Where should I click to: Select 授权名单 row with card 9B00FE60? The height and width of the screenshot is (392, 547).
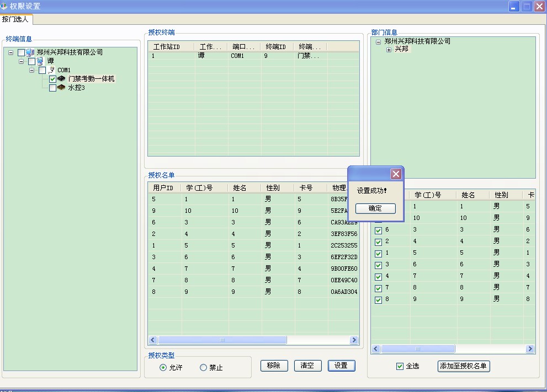click(x=253, y=269)
